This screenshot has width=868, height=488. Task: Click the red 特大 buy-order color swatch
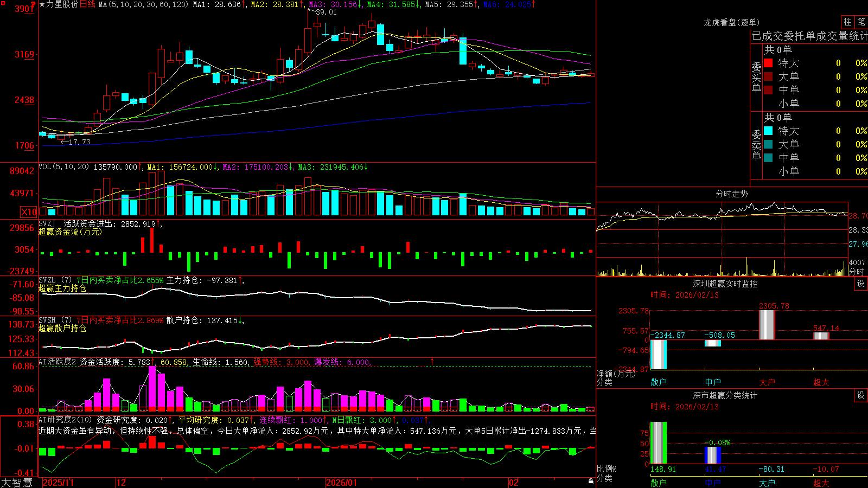coord(768,63)
